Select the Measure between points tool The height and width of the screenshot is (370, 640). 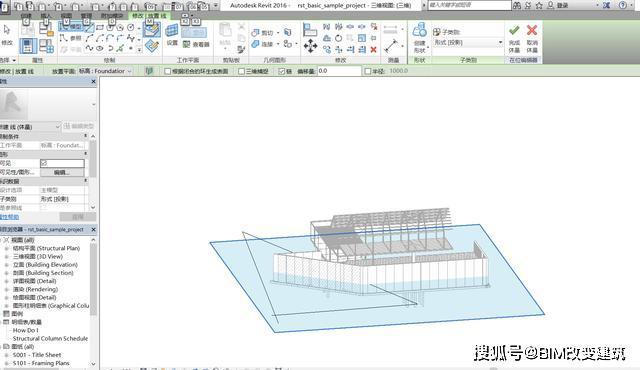[391, 46]
